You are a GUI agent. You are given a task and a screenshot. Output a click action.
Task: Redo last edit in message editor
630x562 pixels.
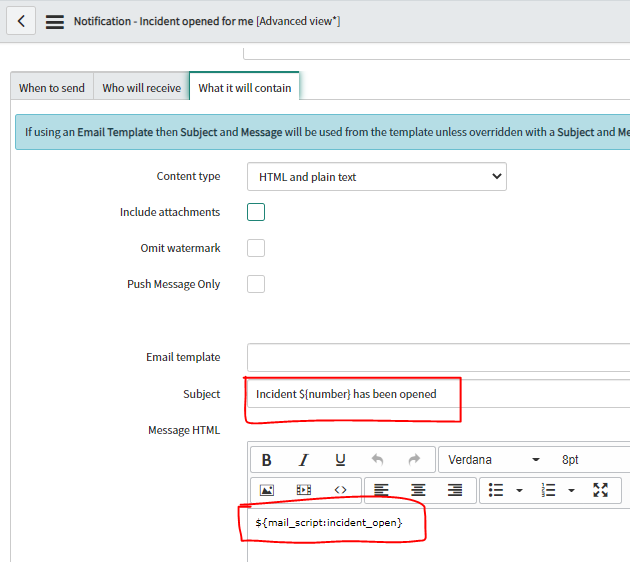pos(414,460)
